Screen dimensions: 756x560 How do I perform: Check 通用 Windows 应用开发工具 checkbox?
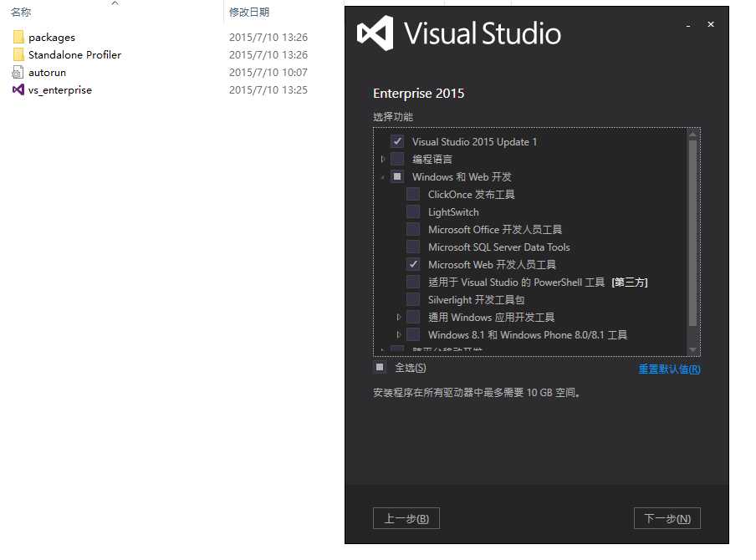click(413, 317)
